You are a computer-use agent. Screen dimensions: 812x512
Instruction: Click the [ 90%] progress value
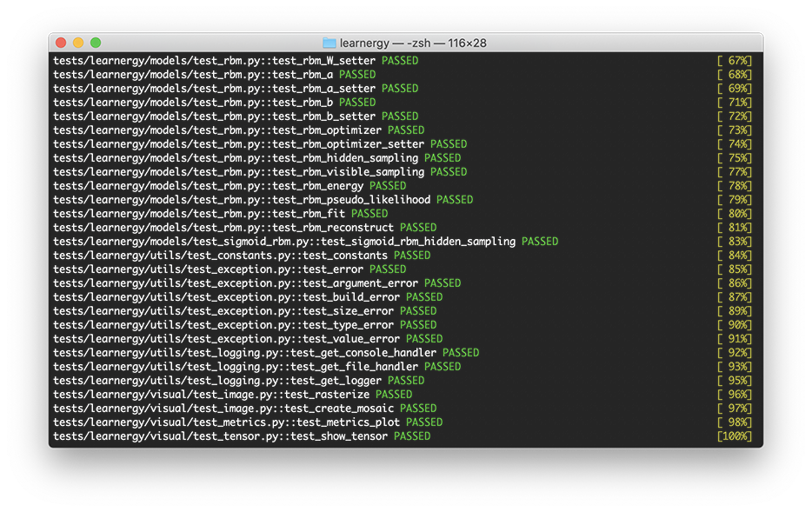pos(735,325)
